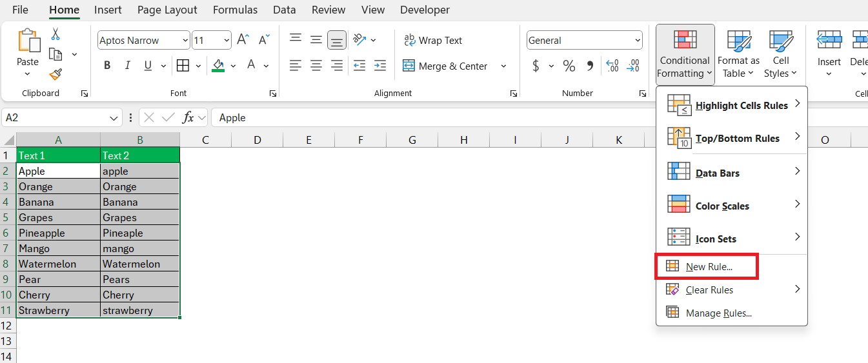The image size is (868, 363).
Task: Click Merge & Center
Action: point(445,66)
